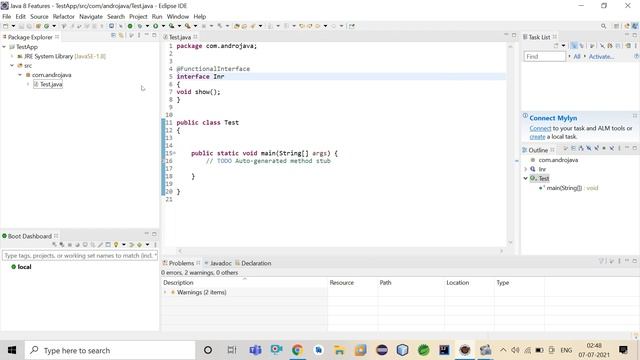Select Test.java in Package Explorer

click(x=48, y=84)
